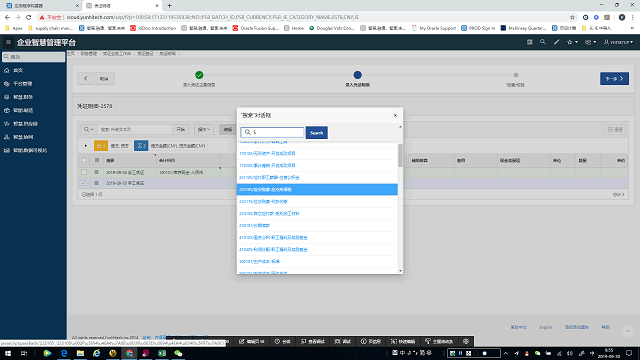Open WeChat from the taskbar

(x=178, y=353)
